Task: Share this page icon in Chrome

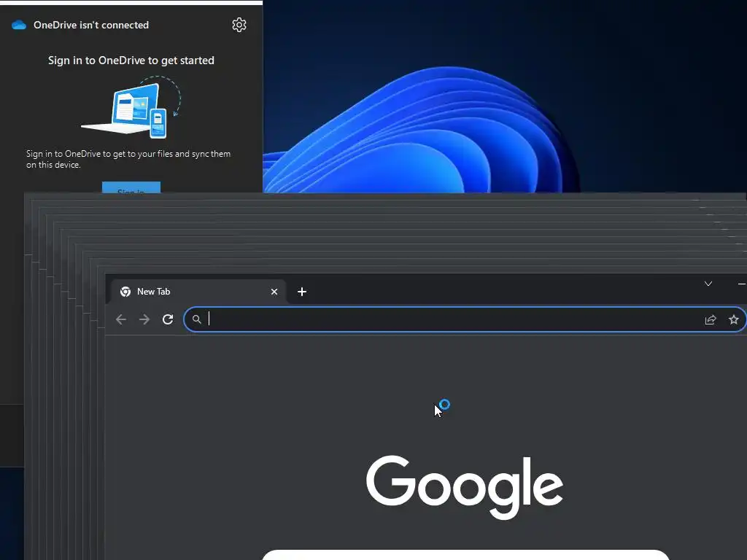Action: pyautogui.click(x=711, y=319)
